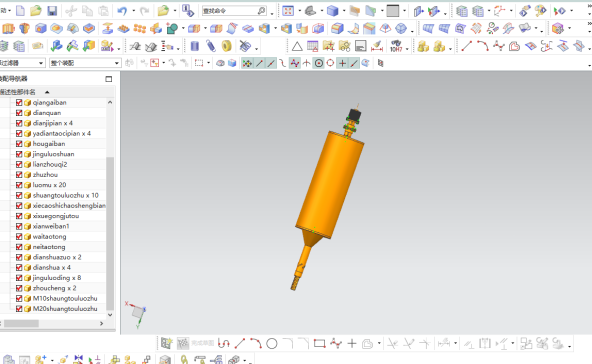592x364 pixels.
Task: Click the Undo arrow icon
Action: click(122, 11)
